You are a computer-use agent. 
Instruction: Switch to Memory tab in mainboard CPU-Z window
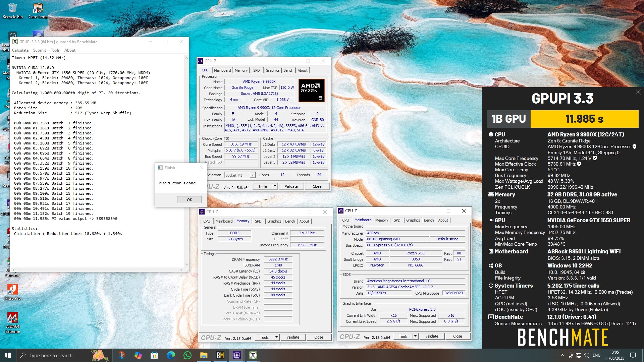click(x=382, y=220)
